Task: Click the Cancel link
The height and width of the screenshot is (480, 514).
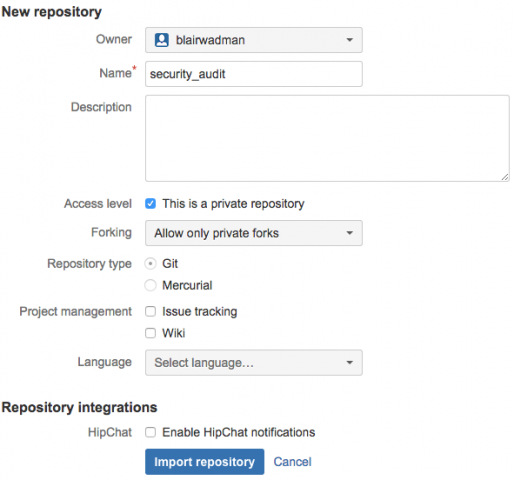Action: (292, 462)
